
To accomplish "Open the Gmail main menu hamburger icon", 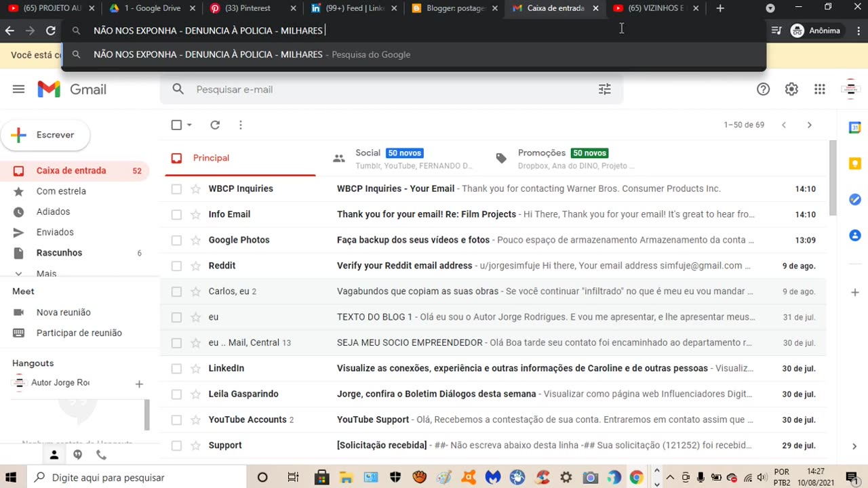I will pos(18,89).
